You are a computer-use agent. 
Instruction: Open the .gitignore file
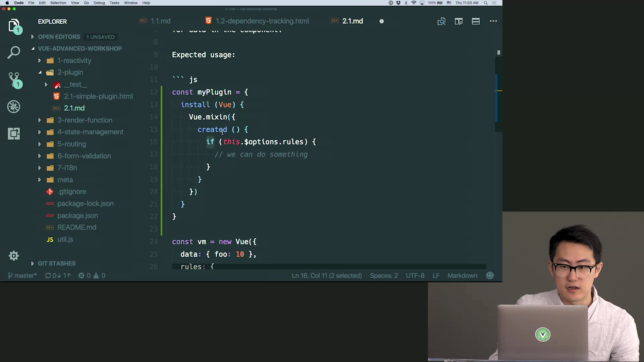point(71,192)
